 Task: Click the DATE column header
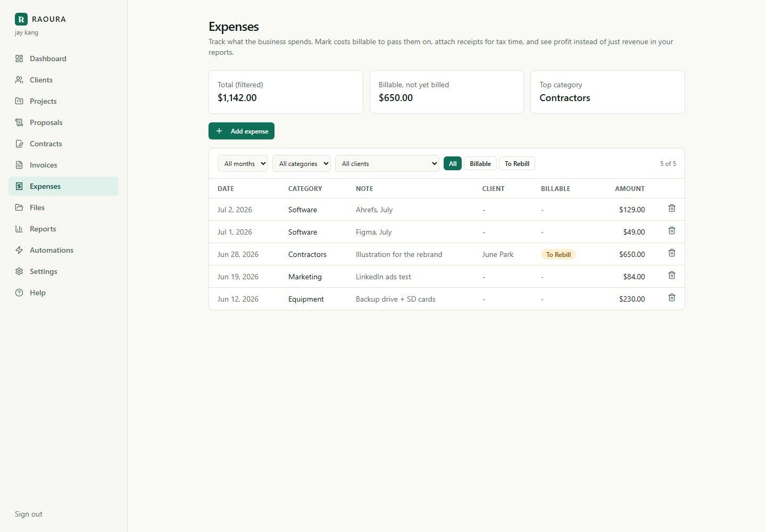(x=226, y=188)
